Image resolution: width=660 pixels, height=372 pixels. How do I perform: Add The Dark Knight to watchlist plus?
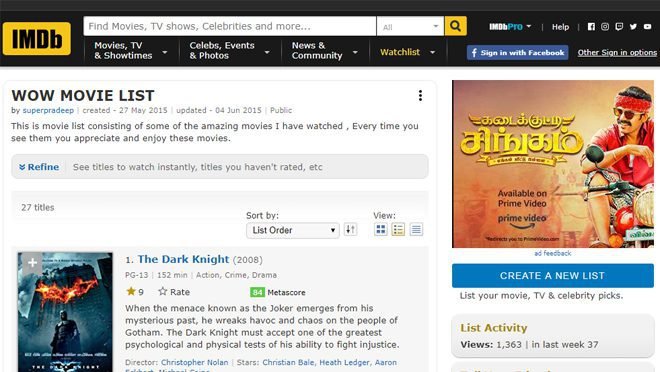(32, 263)
